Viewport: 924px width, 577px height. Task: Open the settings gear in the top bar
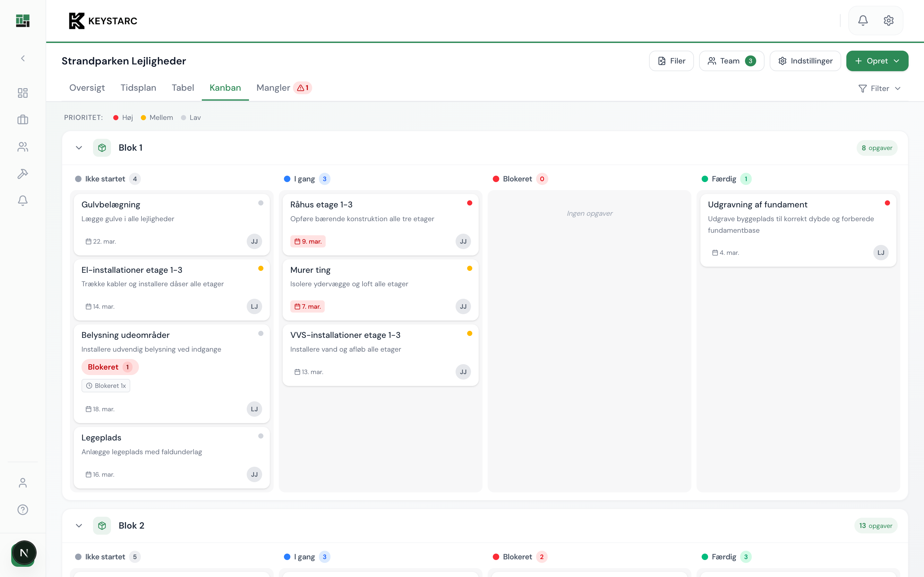point(888,20)
